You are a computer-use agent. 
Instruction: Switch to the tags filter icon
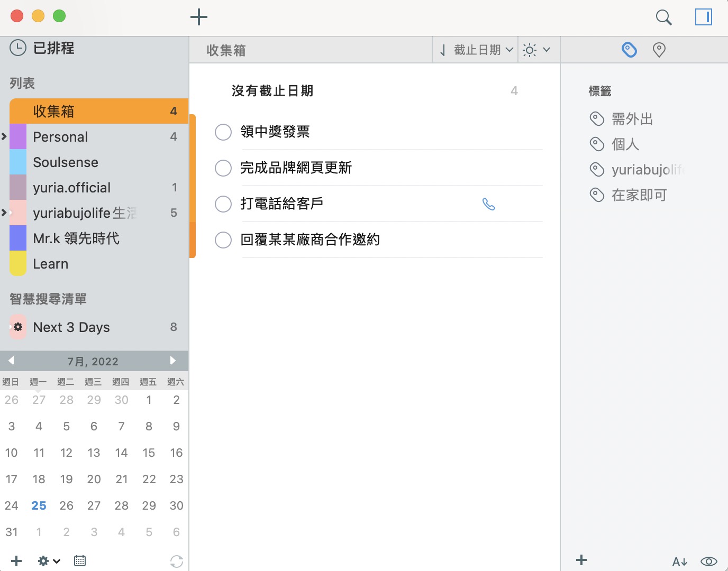point(629,50)
